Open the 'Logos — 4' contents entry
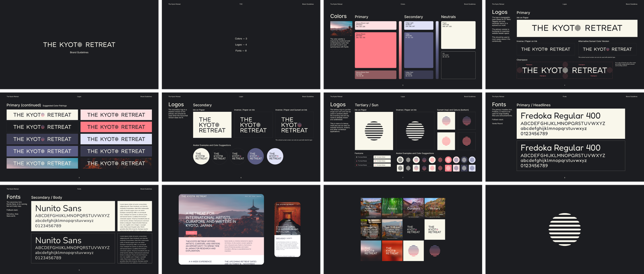 pos(241,45)
